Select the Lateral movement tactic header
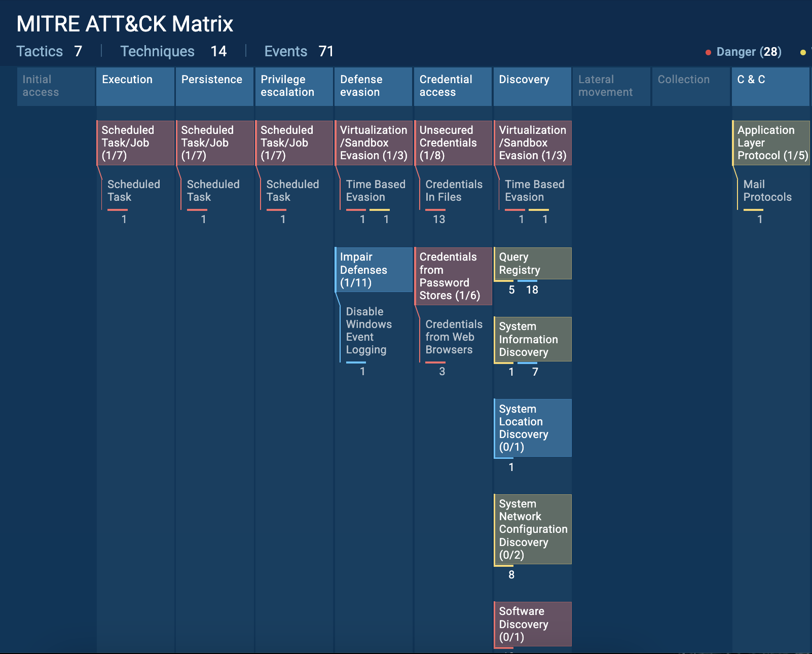The image size is (812, 654). coord(612,86)
